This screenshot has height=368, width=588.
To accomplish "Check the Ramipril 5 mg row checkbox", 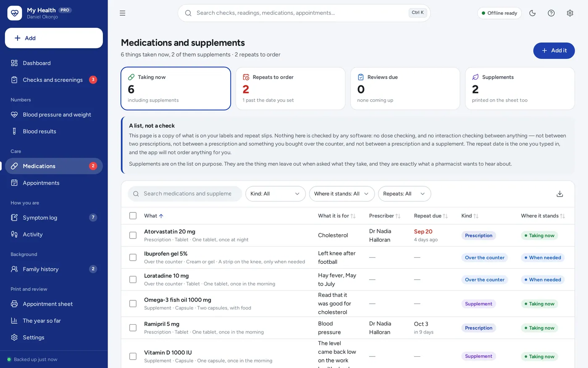I will [133, 328].
